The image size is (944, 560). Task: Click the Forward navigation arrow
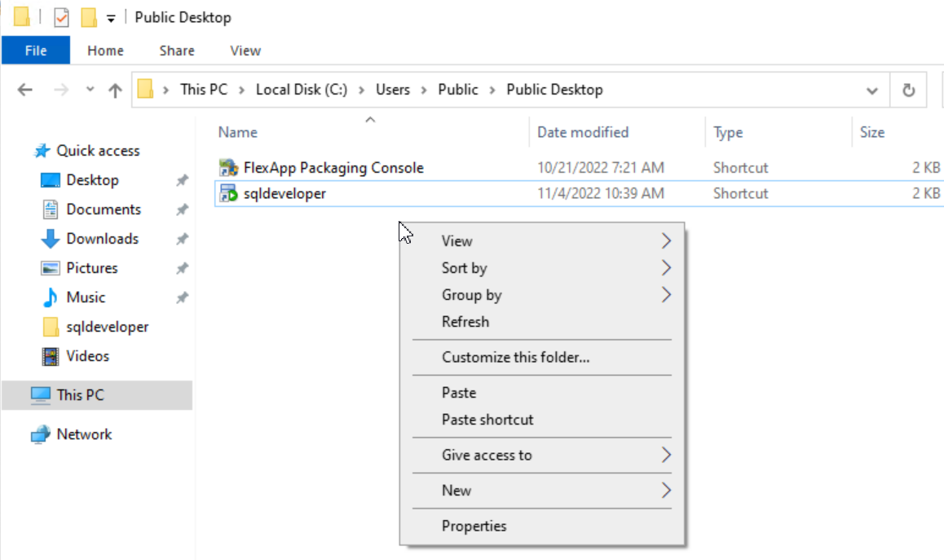61,90
